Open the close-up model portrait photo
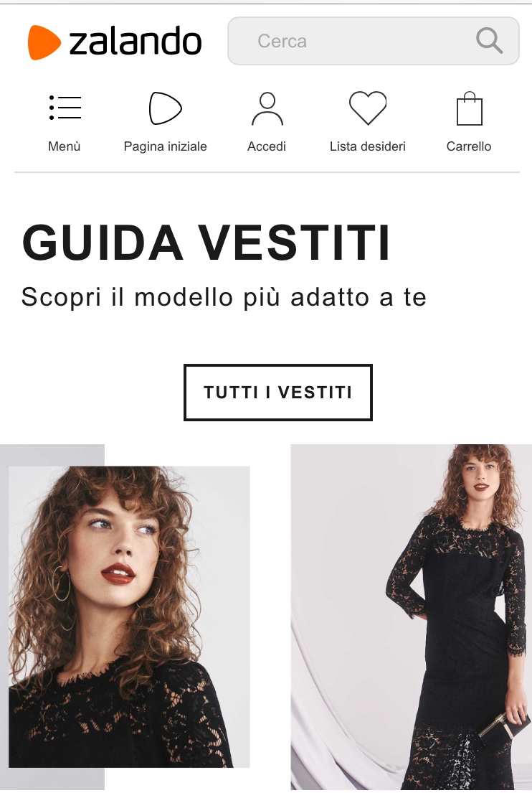This screenshot has width=532, height=793. [x=129, y=617]
